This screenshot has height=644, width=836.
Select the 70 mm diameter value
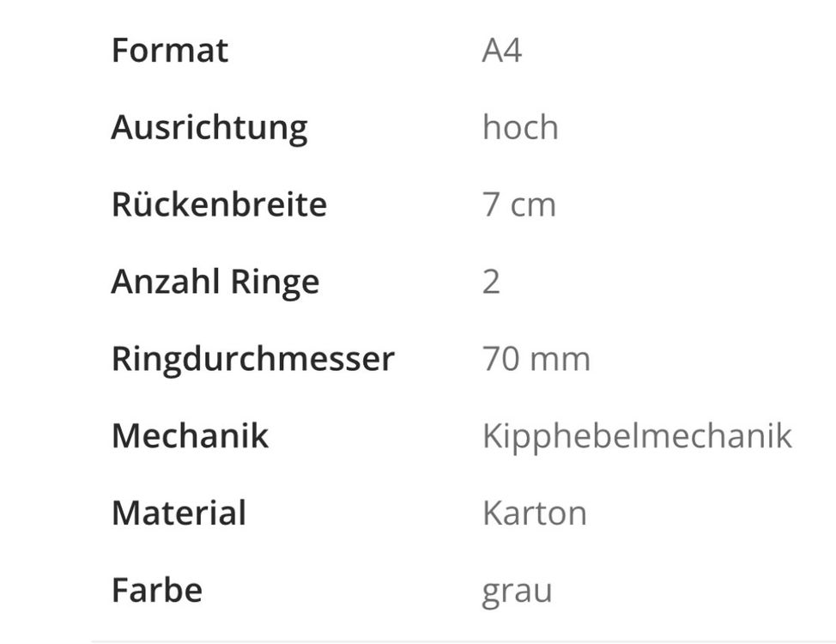coord(536,359)
